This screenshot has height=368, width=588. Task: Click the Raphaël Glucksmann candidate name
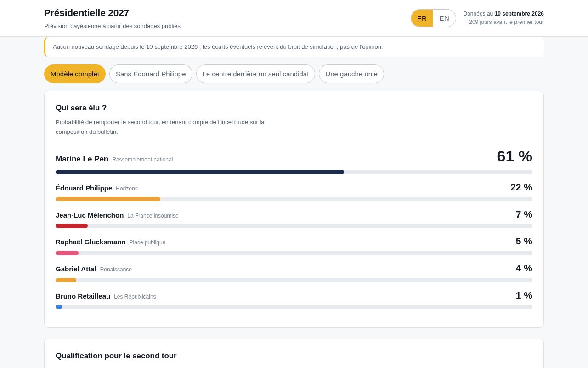tap(90, 242)
